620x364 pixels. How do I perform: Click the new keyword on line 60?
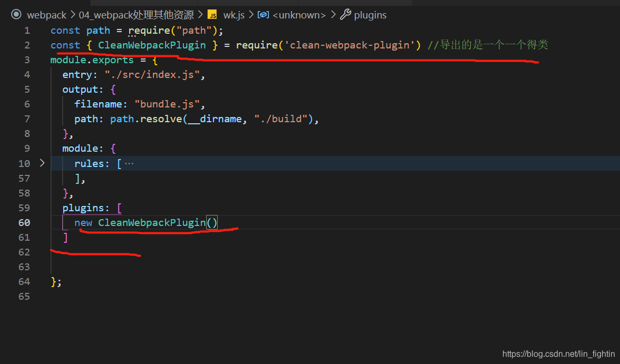click(x=83, y=223)
